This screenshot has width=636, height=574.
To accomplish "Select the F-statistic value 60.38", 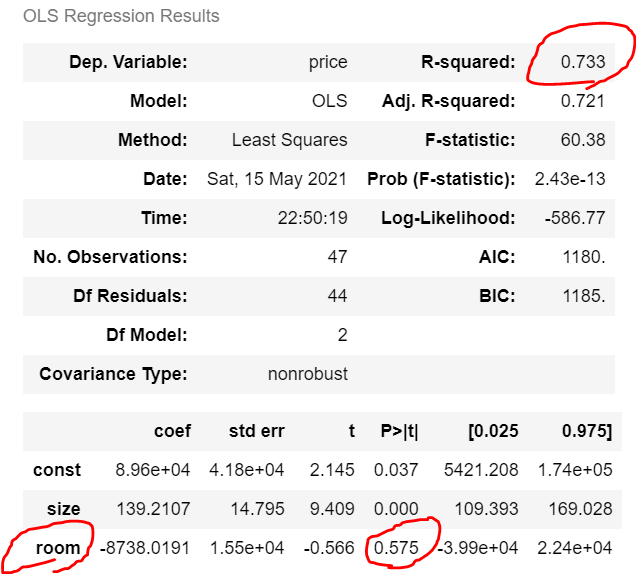I will click(583, 140).
